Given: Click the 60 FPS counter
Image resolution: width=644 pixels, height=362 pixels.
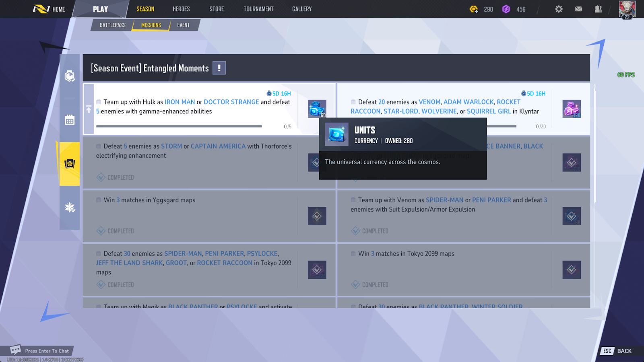Looking at the screenshot, I should [626, 75].
